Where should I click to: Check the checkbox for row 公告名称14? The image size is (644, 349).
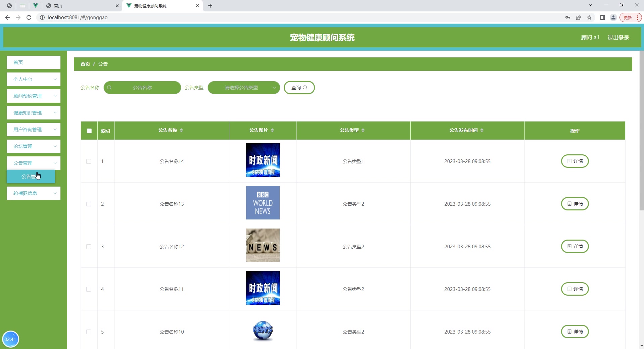89,161
